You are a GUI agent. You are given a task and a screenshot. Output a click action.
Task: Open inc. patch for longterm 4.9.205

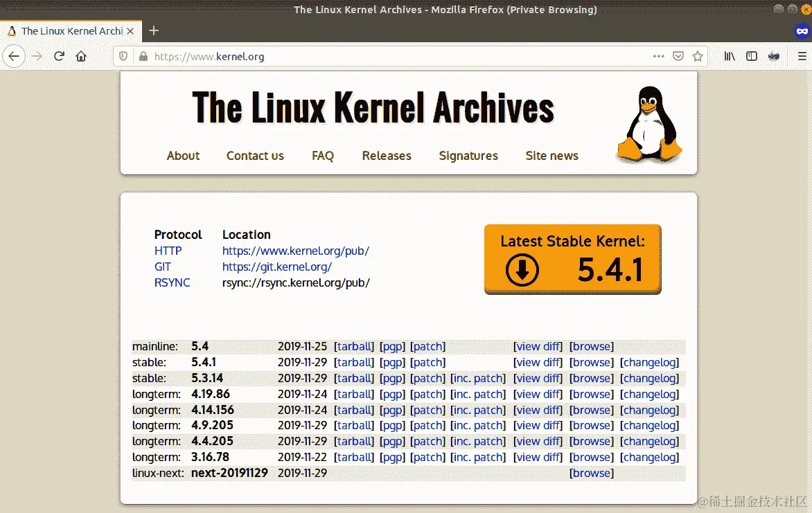tap(478, 426)
